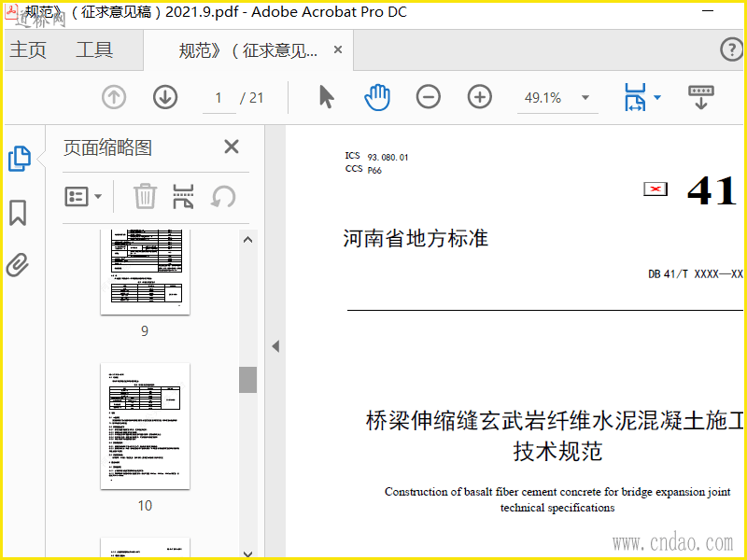
Task: Click the 河南省地方标准 heading
Action: pyautogui.click(x=416, y=239)
